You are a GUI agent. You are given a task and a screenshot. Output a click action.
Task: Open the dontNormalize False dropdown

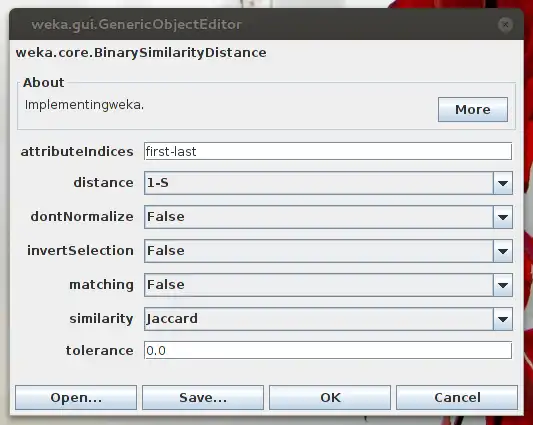(x=328, y=217)
